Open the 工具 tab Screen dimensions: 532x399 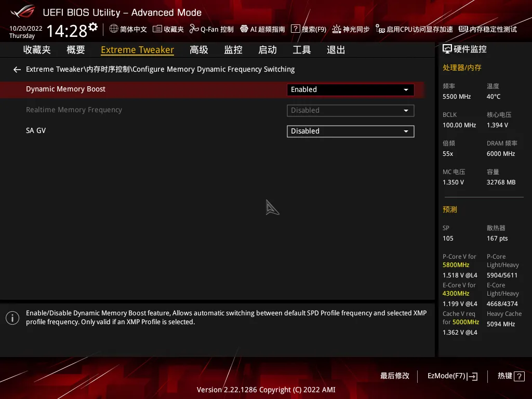(x=302, y=50)
